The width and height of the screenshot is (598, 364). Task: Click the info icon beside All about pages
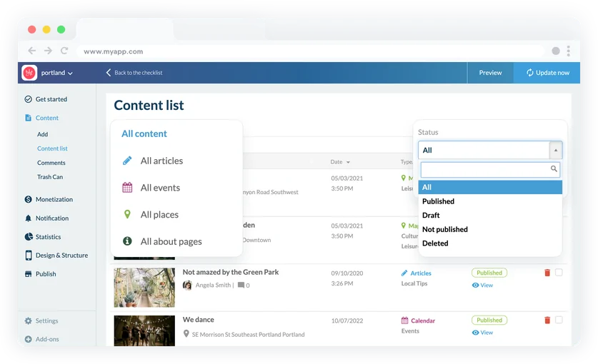click(127, 242)
